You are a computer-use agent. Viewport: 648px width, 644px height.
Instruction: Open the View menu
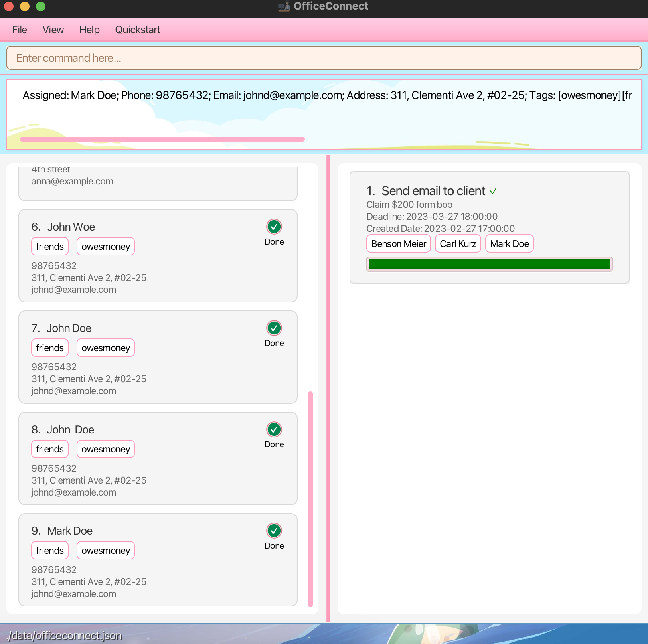(53, 30)
